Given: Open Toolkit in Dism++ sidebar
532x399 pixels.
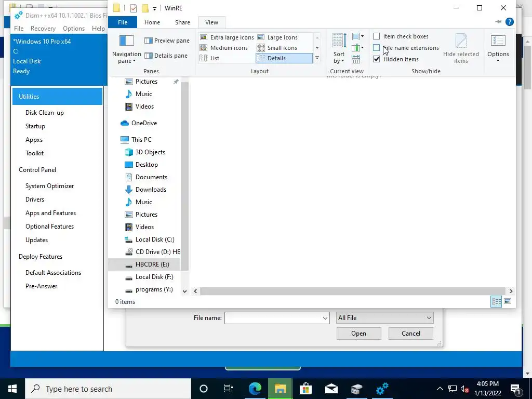Looking at the screenshot, I should [x=34, y=153].
